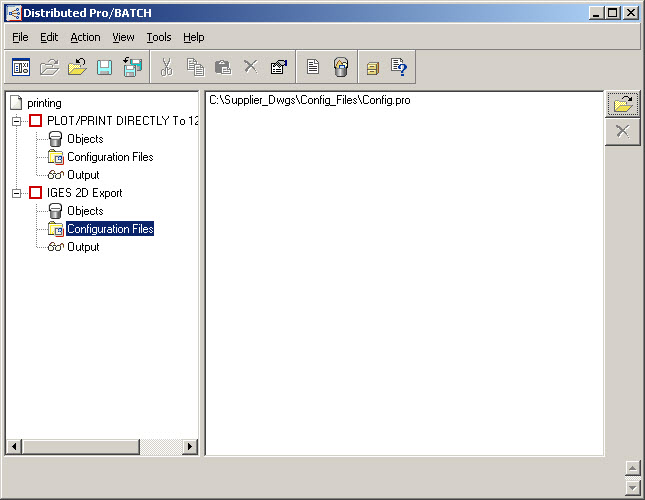Click the bucket objects toolbar icon
The width and height of the screenshot is (645, 500).
point(341,67)
